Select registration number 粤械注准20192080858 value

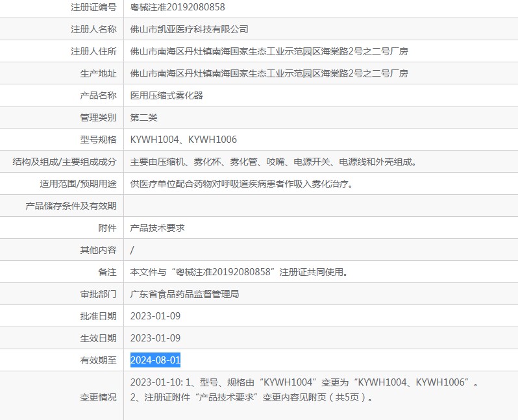pos(177,7)
